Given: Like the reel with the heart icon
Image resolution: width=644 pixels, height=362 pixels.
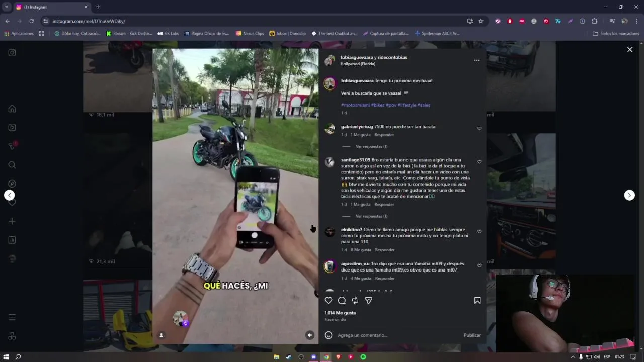Looking at the screenshot, I should (328, 300).
